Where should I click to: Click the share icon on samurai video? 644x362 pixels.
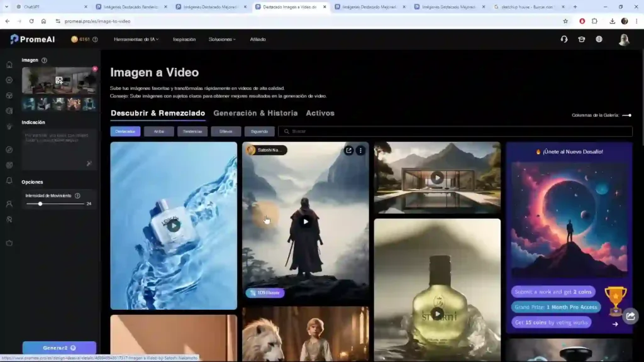pos(348,150)
